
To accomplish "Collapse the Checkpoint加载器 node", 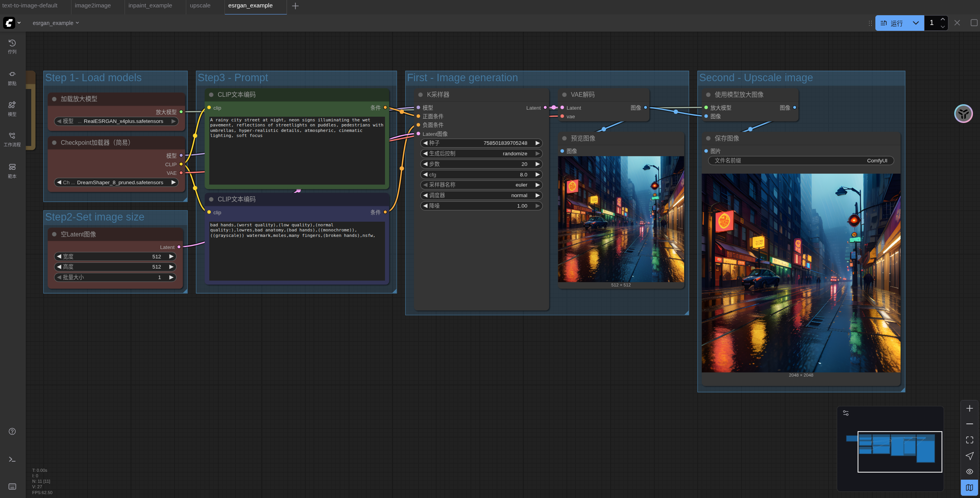I will (x=54, y=143).
